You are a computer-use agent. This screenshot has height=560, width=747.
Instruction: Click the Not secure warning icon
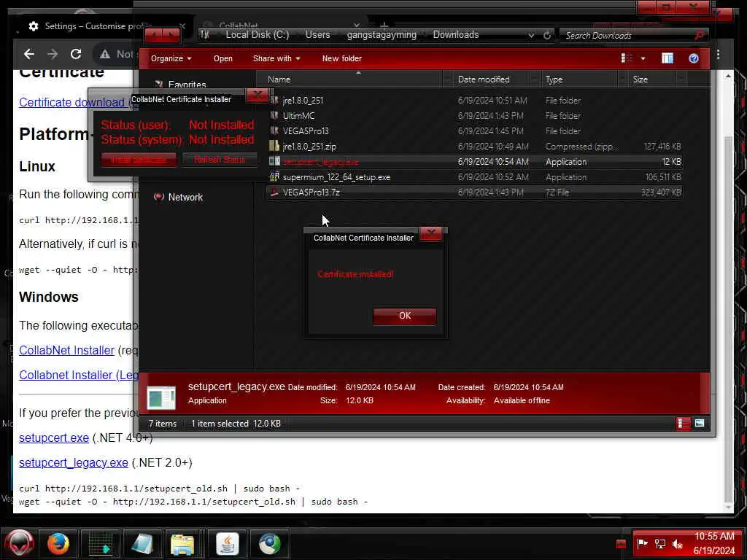[x=105, y=54]
